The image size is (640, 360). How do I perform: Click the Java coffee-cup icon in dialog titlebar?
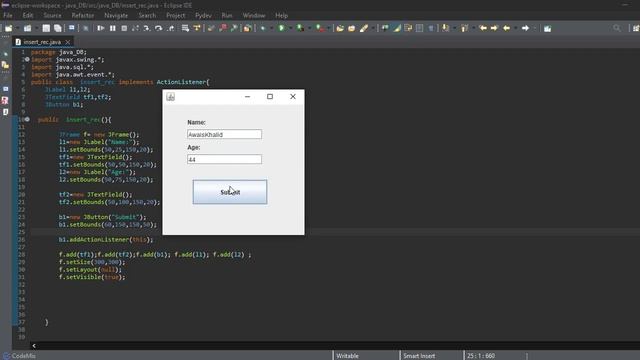coord(171,97)
